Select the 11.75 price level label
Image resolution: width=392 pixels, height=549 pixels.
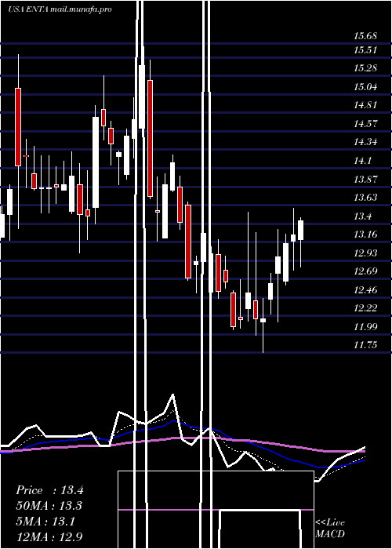(x=365, y=345)
